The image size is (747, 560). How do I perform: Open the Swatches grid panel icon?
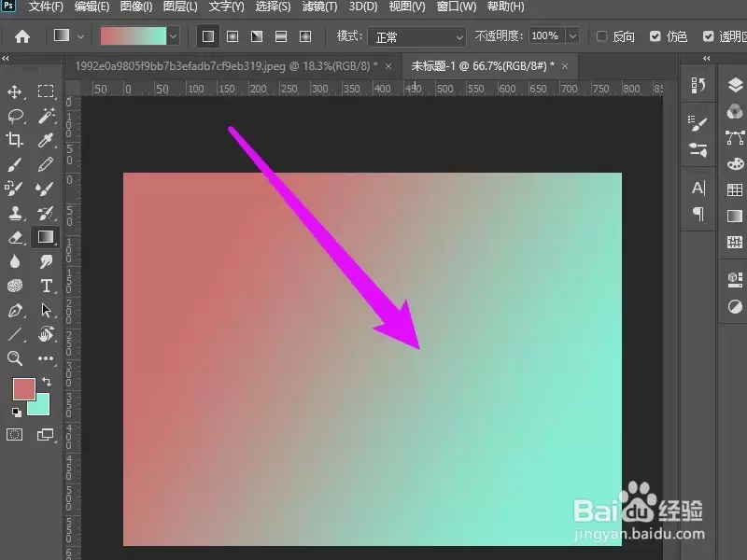coord(735,189)
